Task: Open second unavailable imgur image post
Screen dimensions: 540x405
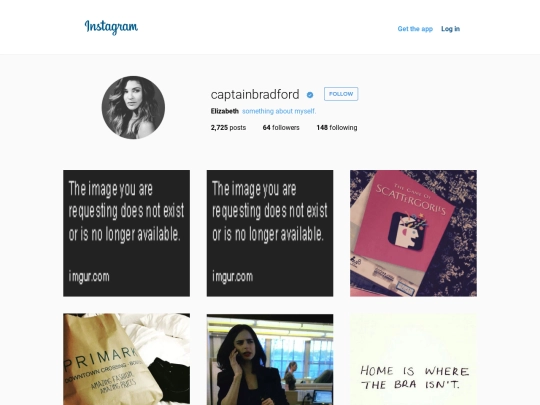Action: [x=270, y=233]
